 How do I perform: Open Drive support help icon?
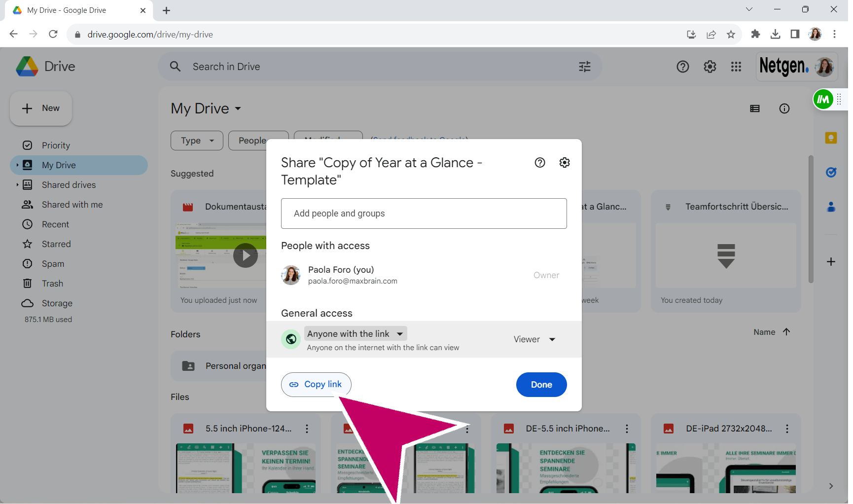click(x=683, y=67)
